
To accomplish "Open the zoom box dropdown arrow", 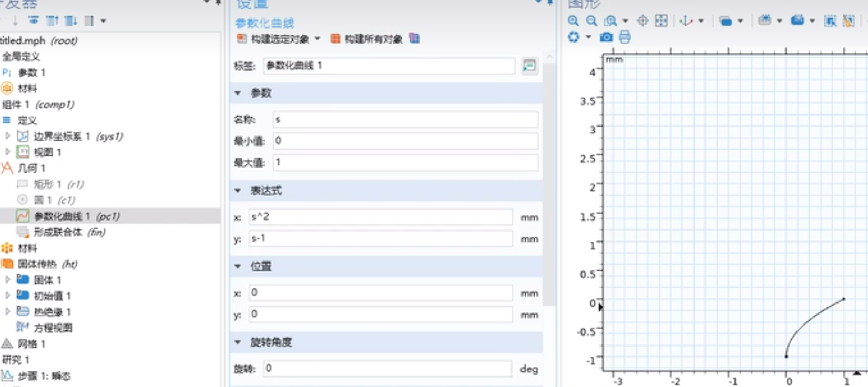I will click(625, 21).
